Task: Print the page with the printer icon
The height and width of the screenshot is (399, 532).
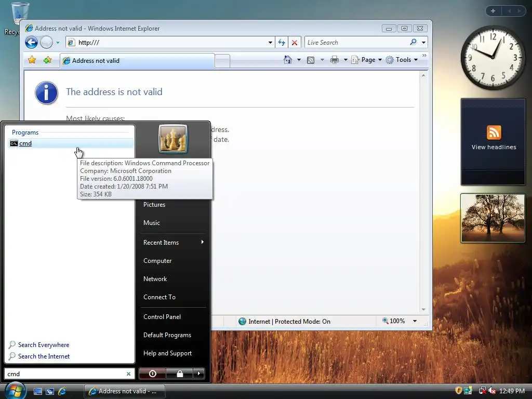Action: coord(335,60)
